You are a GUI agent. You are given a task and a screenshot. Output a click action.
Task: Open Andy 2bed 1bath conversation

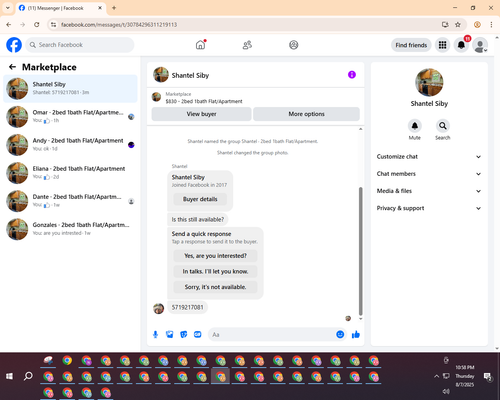[x=70, y=145]
